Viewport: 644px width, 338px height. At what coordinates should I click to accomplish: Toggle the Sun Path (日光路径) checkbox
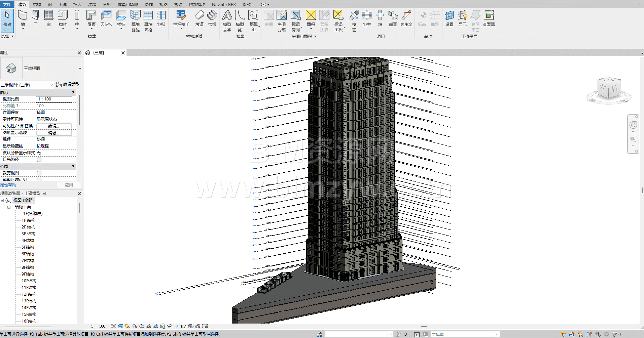tap(39, 160)
